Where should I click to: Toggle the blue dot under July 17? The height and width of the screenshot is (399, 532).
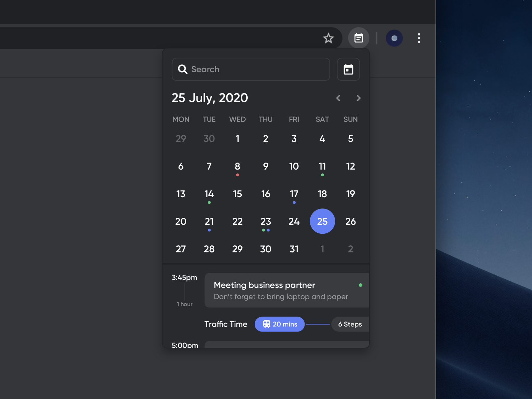click(294, 202)
